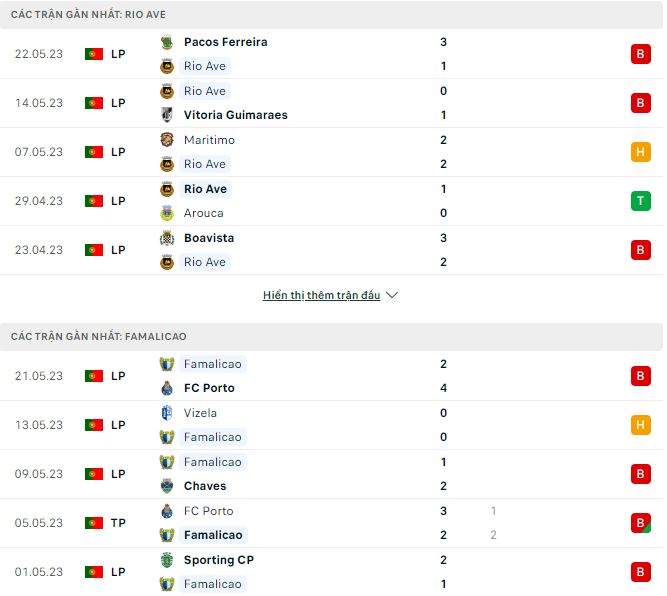The width and height of the screenshot is (667, 596).
Task: Open the Rio Ave vs Arouca team name
Action: (x=205, y=189)
